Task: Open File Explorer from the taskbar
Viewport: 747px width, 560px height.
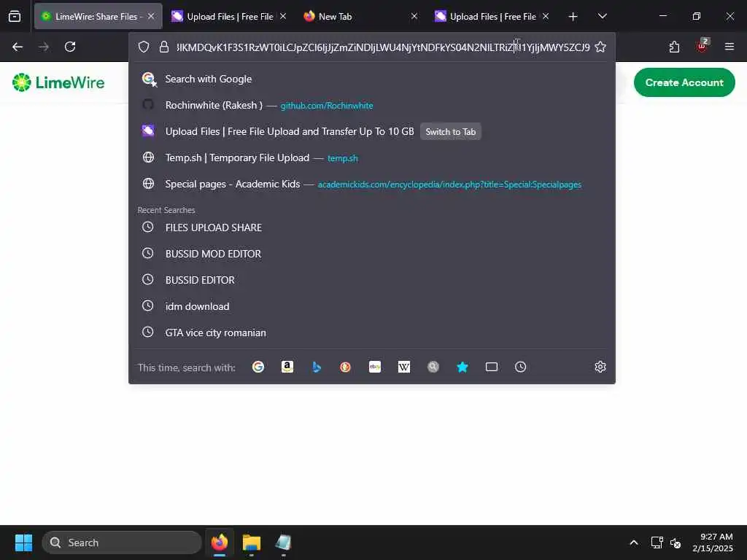Action: click(x=252, y=542)
